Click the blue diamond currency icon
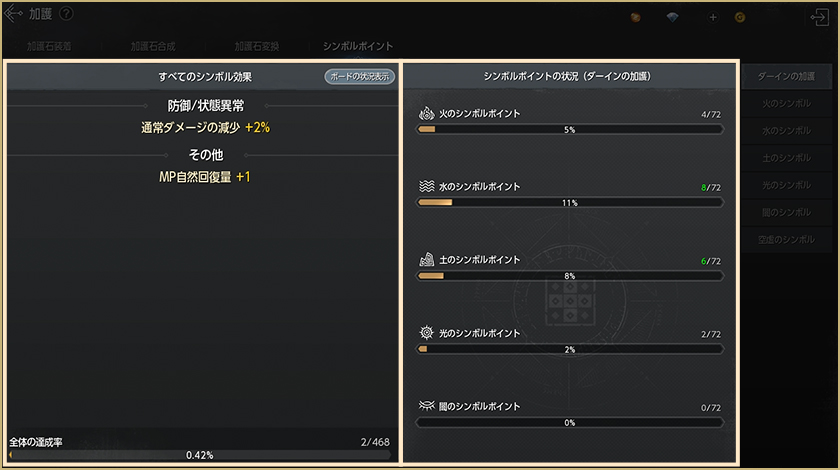Image resolution: width=840 pixels, height=470 pixels. coord(672,17)
